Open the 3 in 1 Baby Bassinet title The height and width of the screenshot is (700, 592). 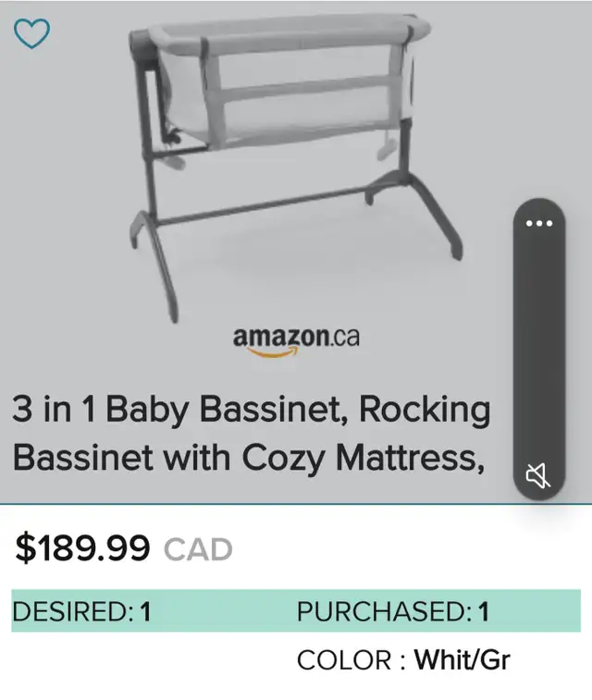(x=252, y=433)
